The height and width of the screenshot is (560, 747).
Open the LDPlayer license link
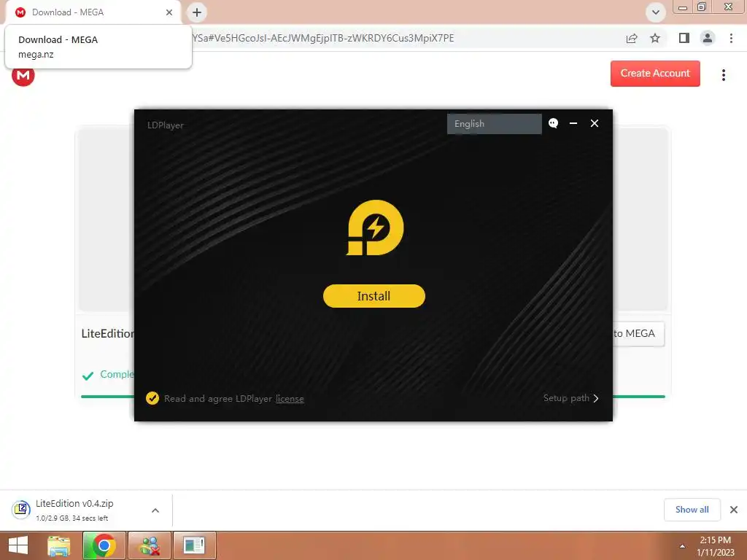(290, 399)
